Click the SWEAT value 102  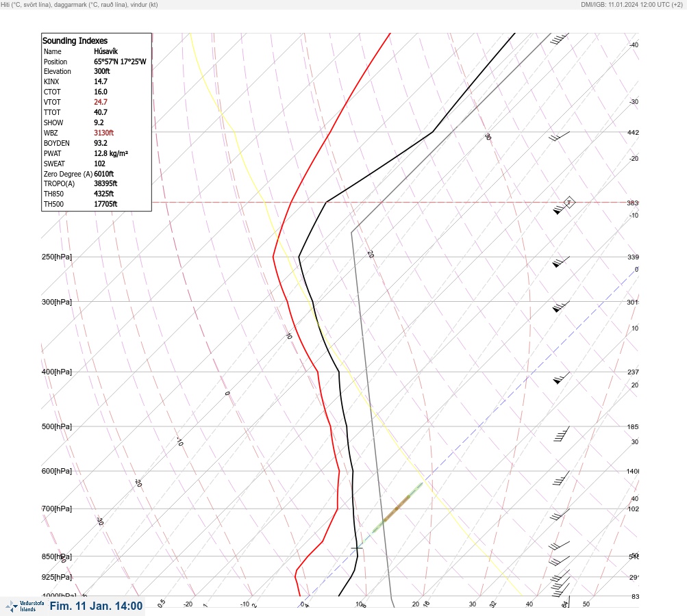[x=99, y=164]
